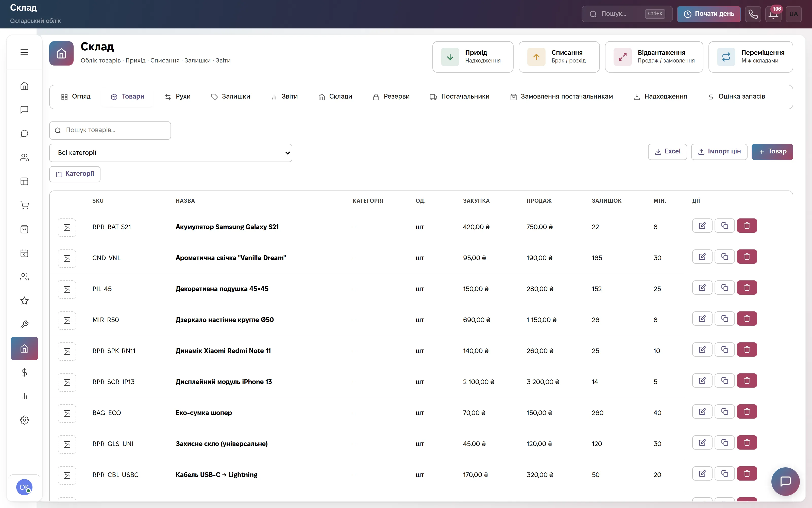Open the Постачальники tab
The width and height of the screenshot is (812, 508).
[x=459, y=97]
